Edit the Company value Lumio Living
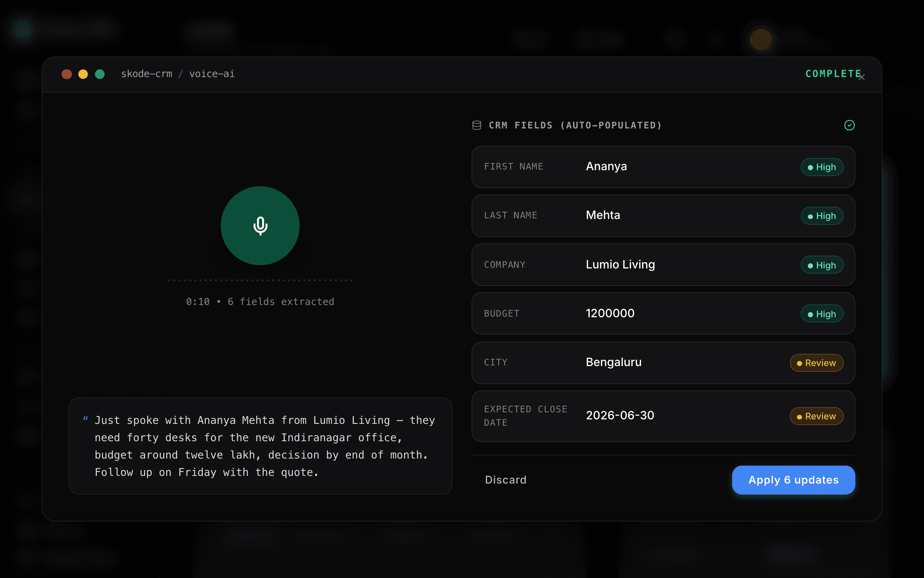 point(620,265)
